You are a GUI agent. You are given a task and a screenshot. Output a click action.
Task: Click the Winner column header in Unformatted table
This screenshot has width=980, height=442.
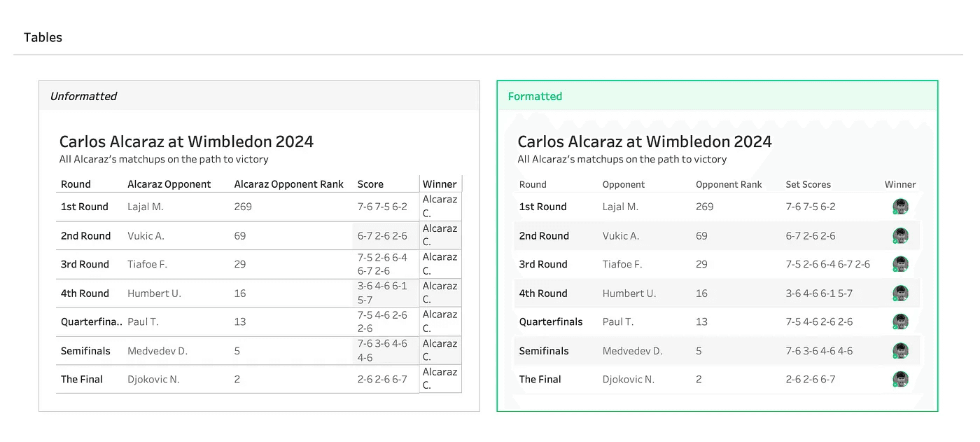[x=440, y=184]
